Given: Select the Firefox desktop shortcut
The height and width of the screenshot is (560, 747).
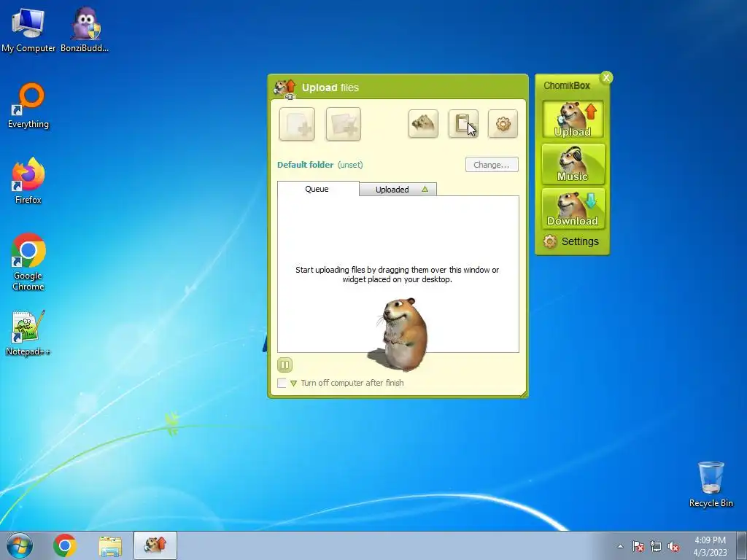Looking at the screenshot, I should pyautogui.click(x=28, y=181).
